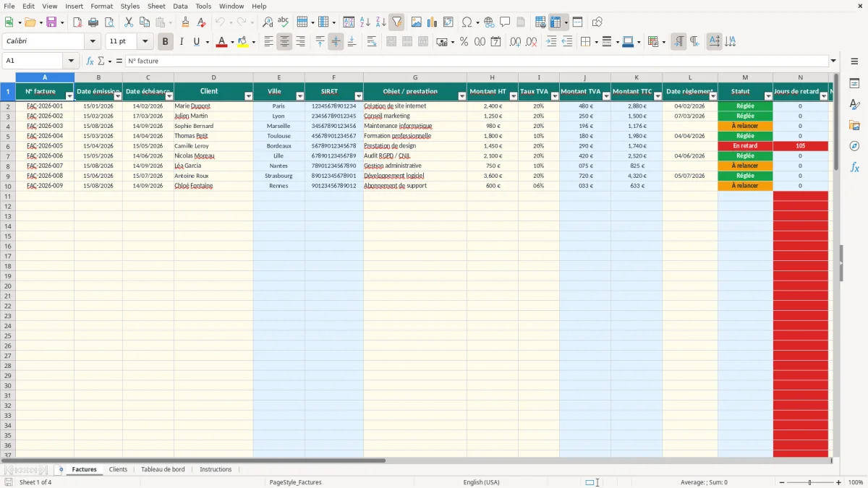Select column G header
The width and height of the screenshot is (868, 488).
[x=415, y=77]
